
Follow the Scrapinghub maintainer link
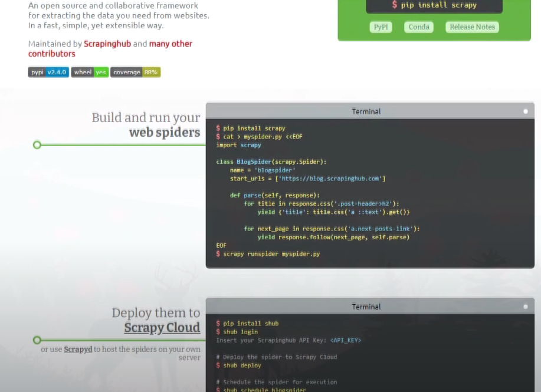[107, 44]
